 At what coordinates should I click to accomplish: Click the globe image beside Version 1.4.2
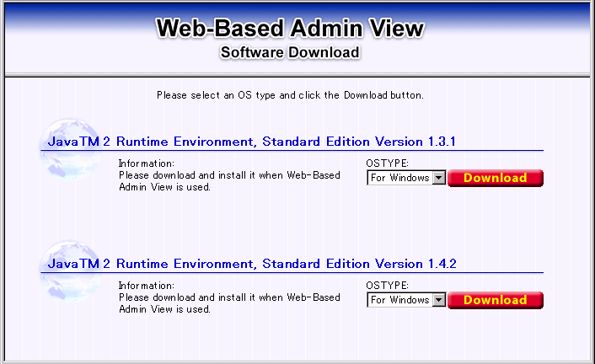point(71,271)
